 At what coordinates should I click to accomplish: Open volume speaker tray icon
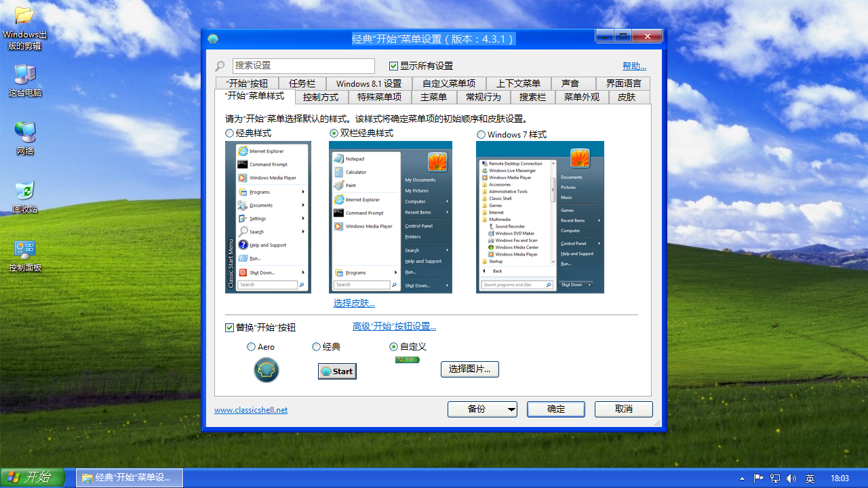pyautogui.click(x=791, y=479)
